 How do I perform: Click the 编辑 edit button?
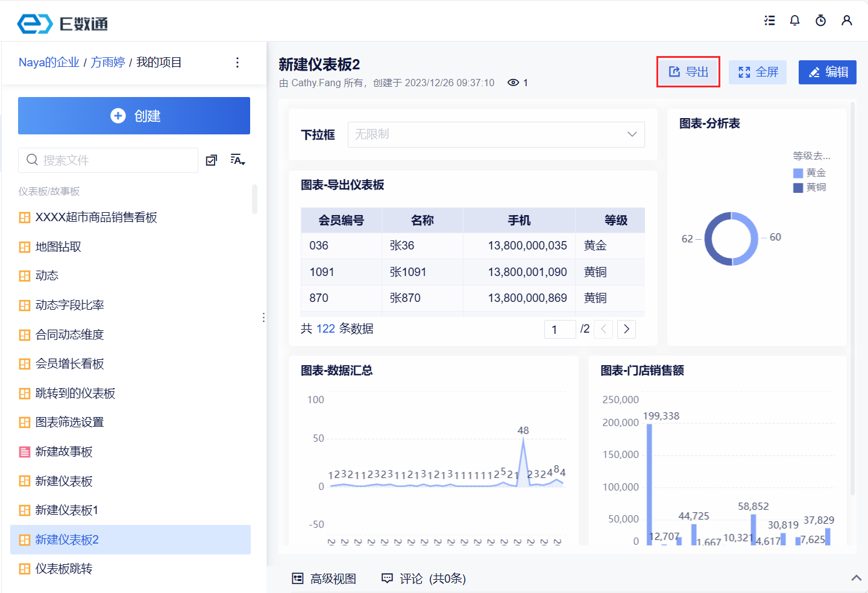828,72
